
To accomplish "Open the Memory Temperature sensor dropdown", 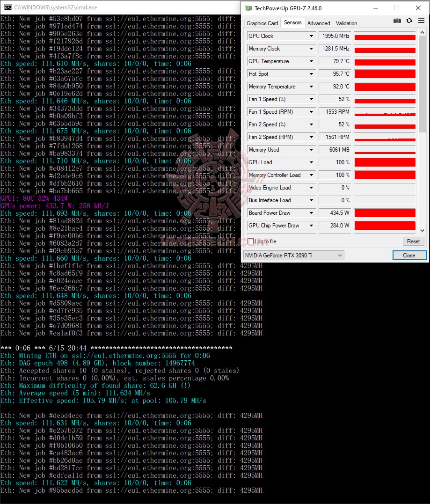I will (x=311, y=87).
